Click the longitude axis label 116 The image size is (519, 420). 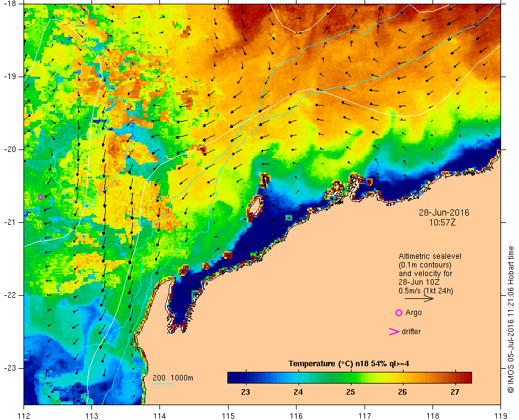296,416
